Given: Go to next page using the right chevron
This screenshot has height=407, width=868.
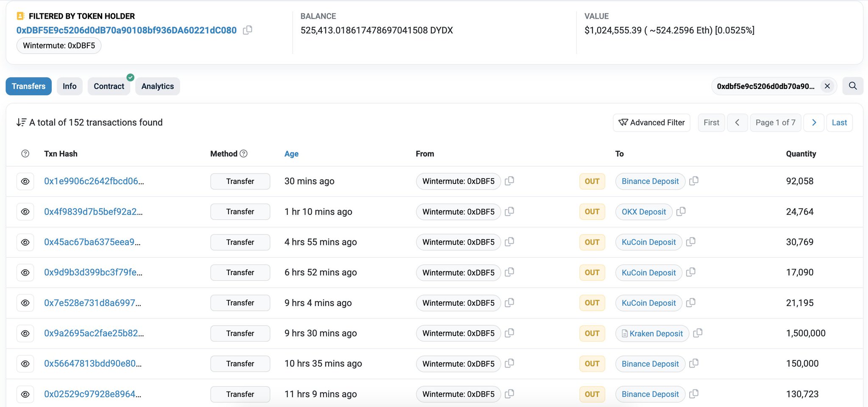Looking at the screenshot, I should [x=814, y=123].
